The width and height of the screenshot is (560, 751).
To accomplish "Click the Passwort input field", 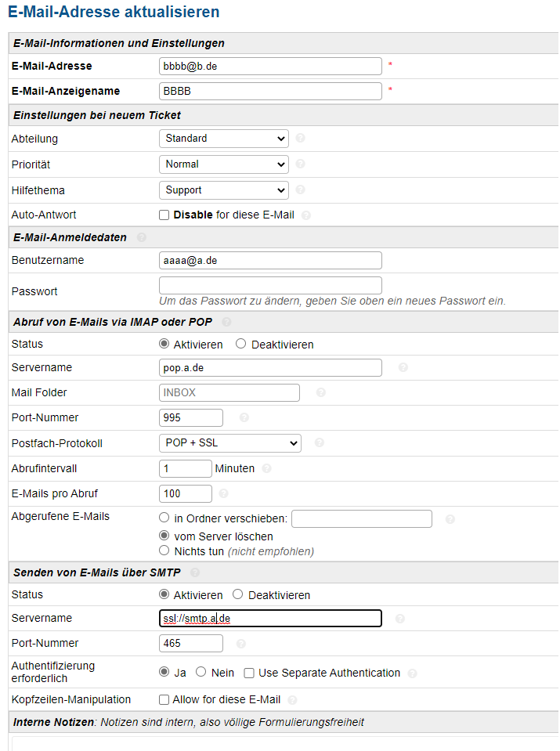I will 270,285.
